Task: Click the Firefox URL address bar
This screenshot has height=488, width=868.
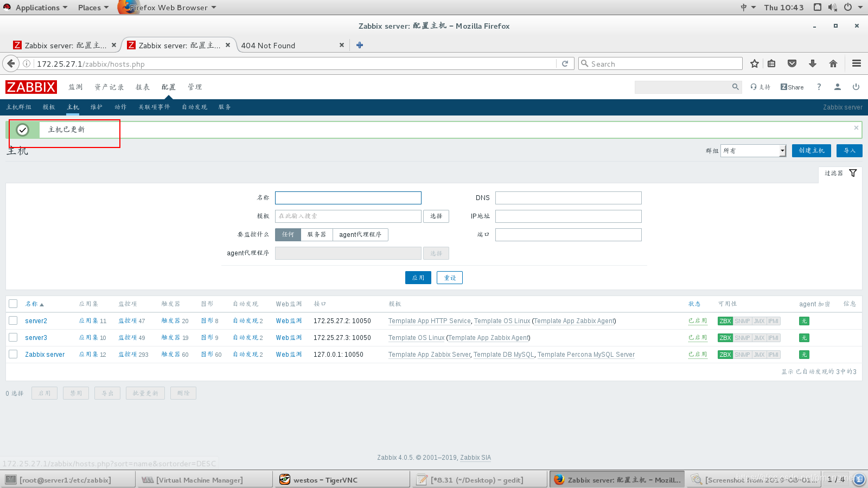Action: [x=296, y=63]
